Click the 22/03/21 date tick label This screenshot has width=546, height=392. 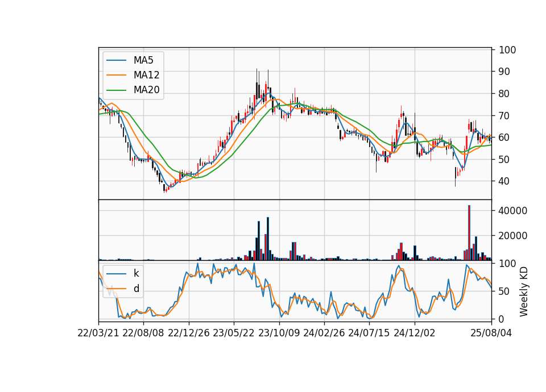tap(98, 333)
